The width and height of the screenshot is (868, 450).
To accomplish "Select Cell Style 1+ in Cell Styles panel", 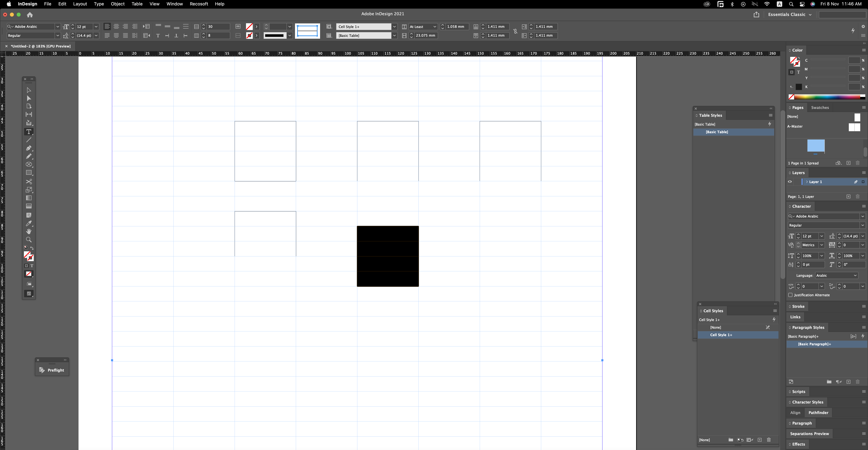I will click(x=721, y=335).
